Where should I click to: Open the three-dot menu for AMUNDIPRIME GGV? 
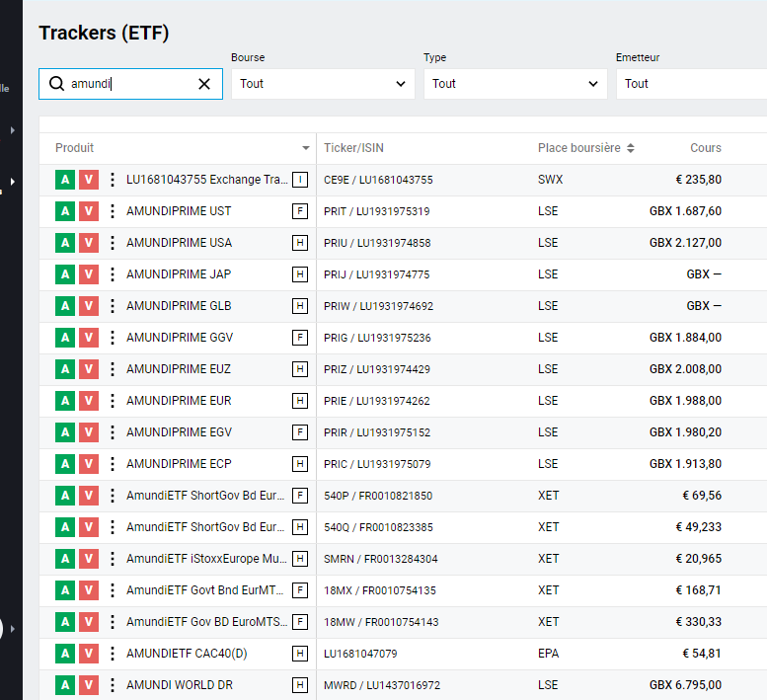point(113,338)
